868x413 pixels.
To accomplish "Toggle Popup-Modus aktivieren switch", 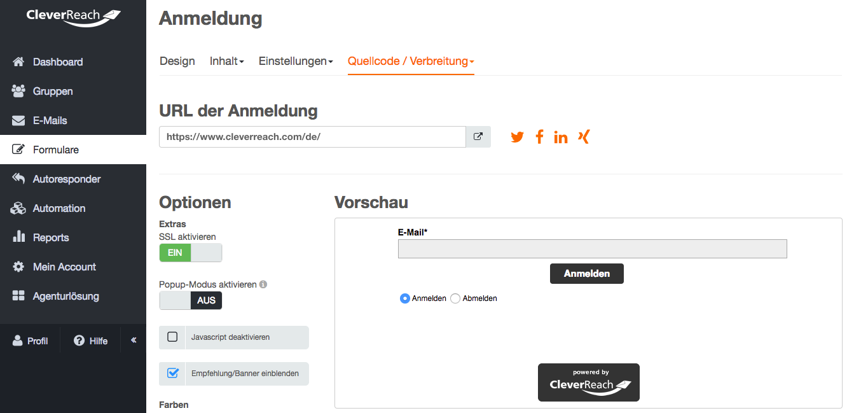I will (191, 300).
